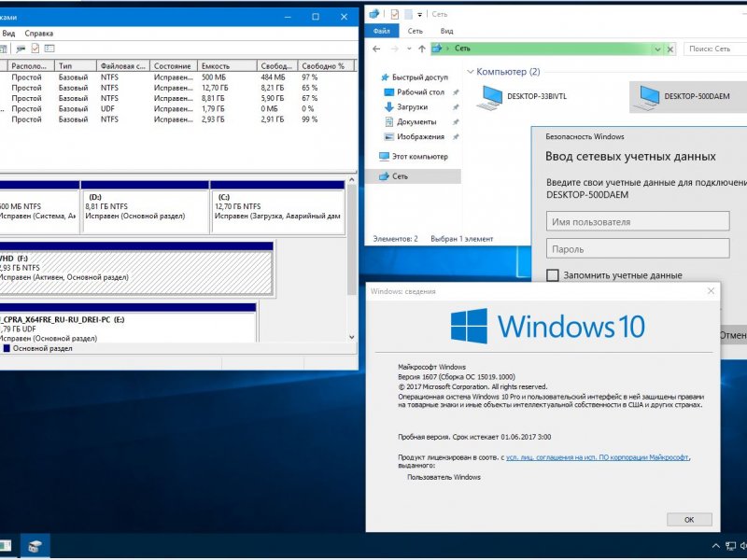
Task: Click the pin icon beside Загрузки
Action: [x=456, y=107]
